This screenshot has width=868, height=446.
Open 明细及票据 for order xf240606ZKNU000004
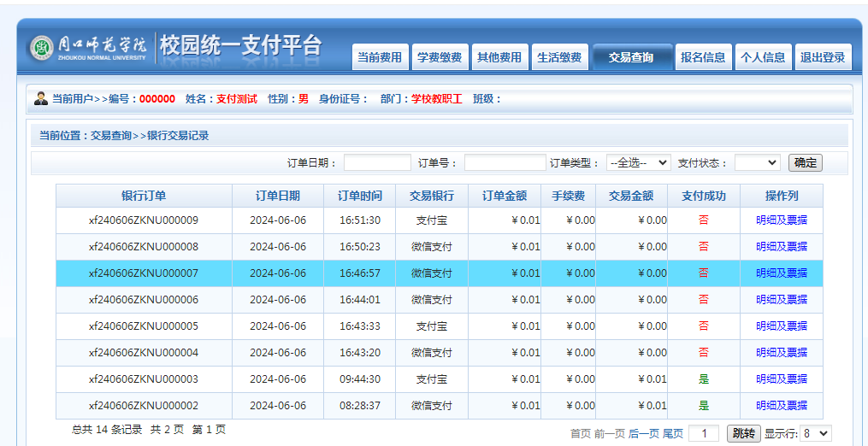[782, 353]
